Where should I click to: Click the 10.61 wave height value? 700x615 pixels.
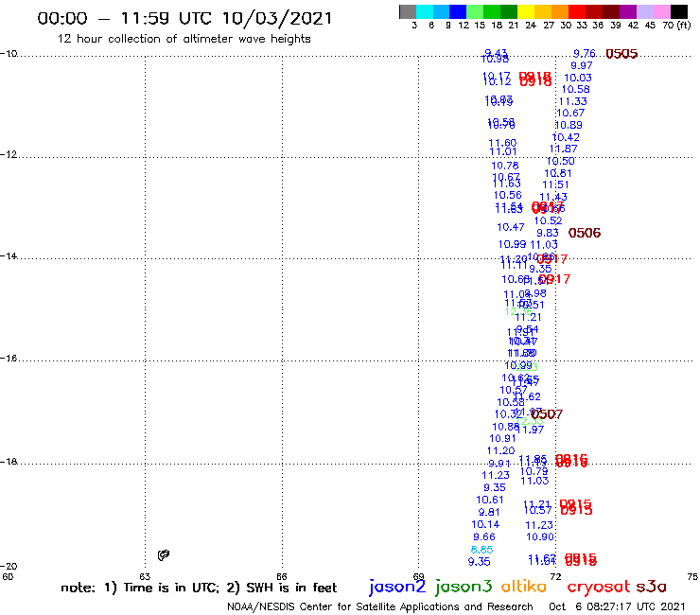pyautogui.click(x=490, y=500)
